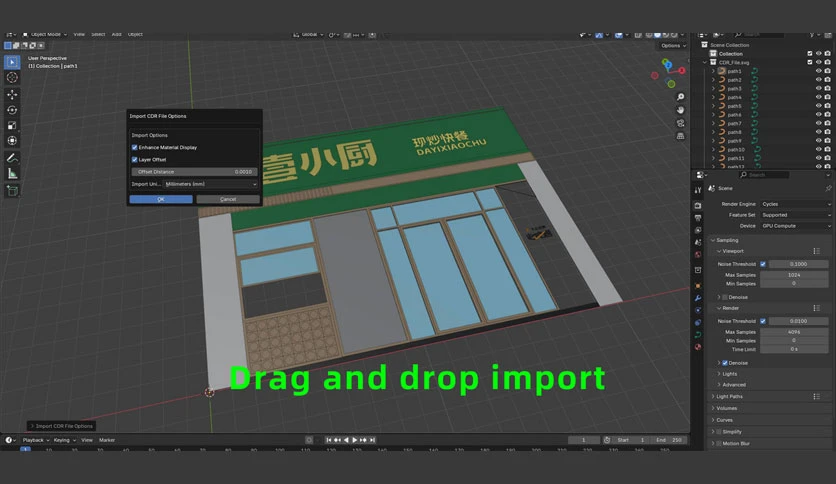Collapse Sampling panel

[713, 240]
